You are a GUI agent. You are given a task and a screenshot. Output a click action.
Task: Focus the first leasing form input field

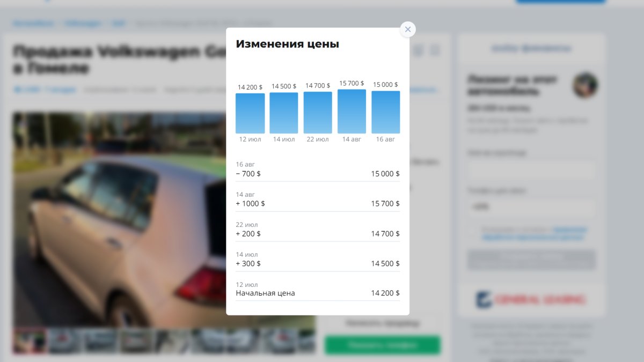(x=531, y=170)
